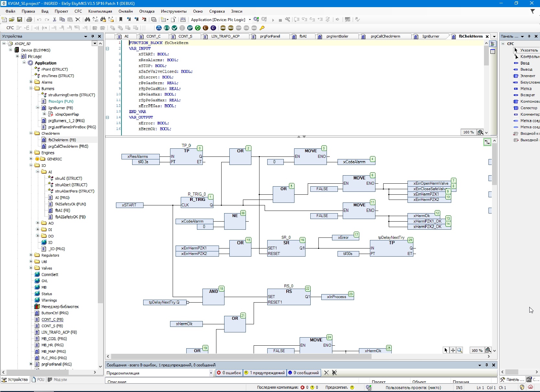This screenshot has width=540, height=392.
Task: Click the blue IP round icon
Action: tap(190, 28)
